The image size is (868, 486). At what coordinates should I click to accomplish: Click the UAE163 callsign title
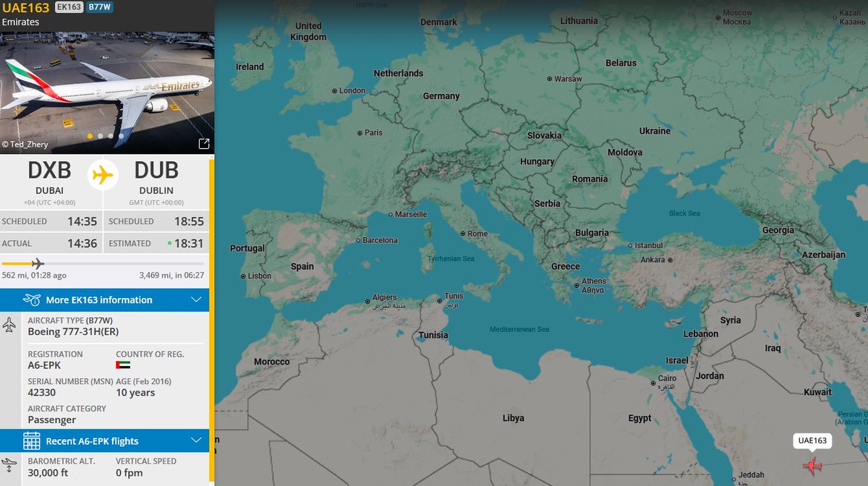26,8
